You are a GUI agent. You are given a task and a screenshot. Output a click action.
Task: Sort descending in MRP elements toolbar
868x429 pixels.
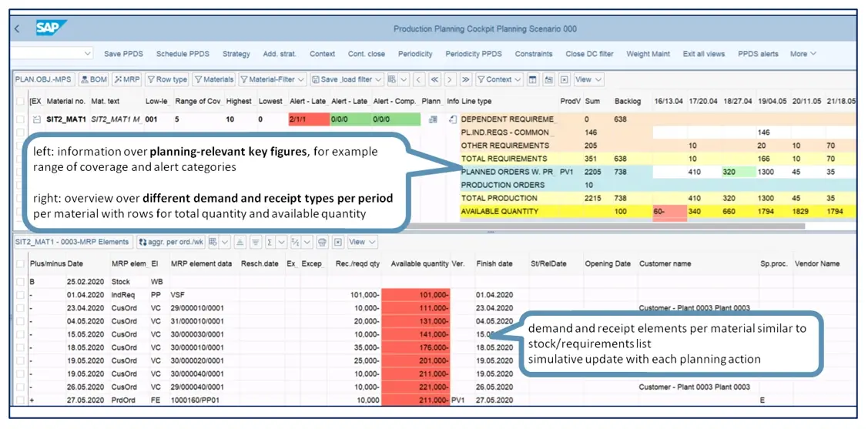(x=255, y=242)
